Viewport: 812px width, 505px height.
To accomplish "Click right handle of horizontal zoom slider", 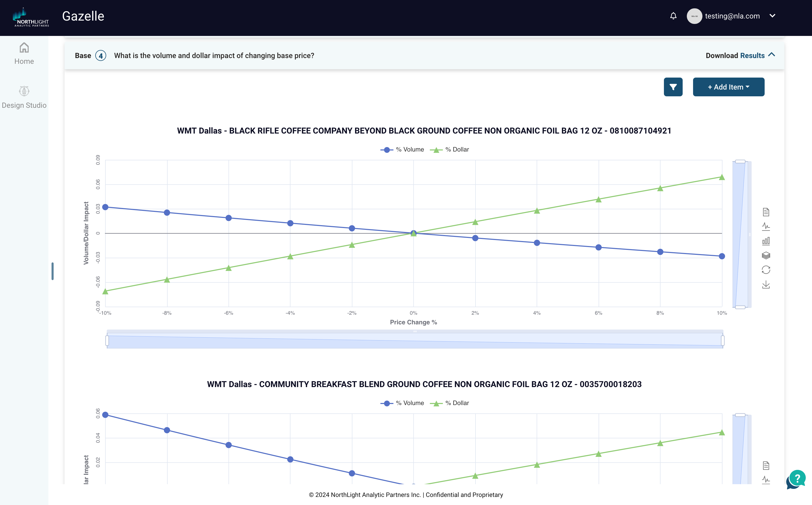I will click(722, 341).
